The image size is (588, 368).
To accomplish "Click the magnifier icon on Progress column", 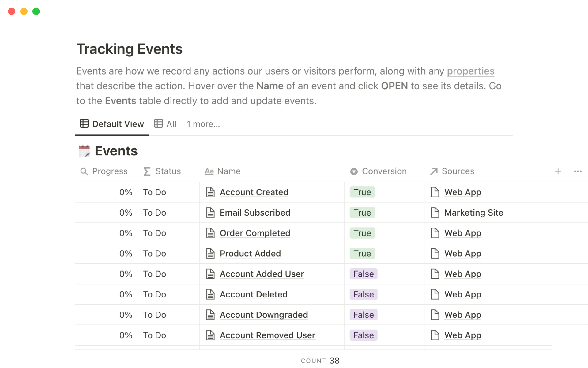I will click(84, 171).
